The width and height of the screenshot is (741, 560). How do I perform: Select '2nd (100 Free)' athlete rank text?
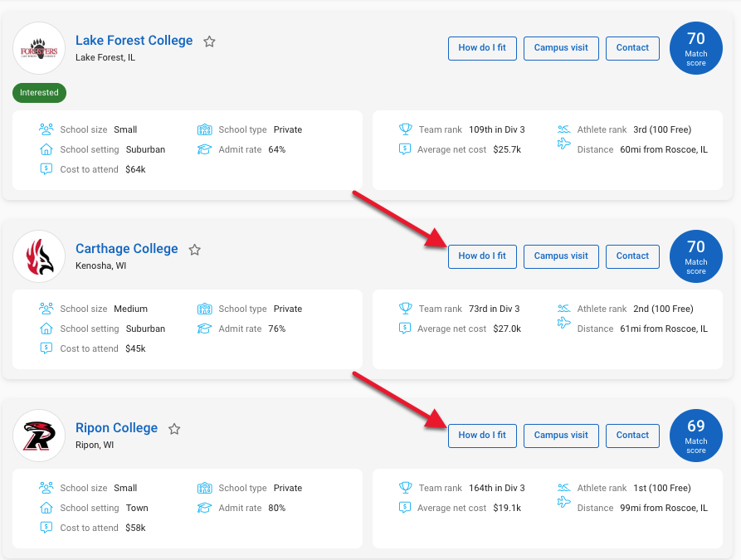[663, 309]
